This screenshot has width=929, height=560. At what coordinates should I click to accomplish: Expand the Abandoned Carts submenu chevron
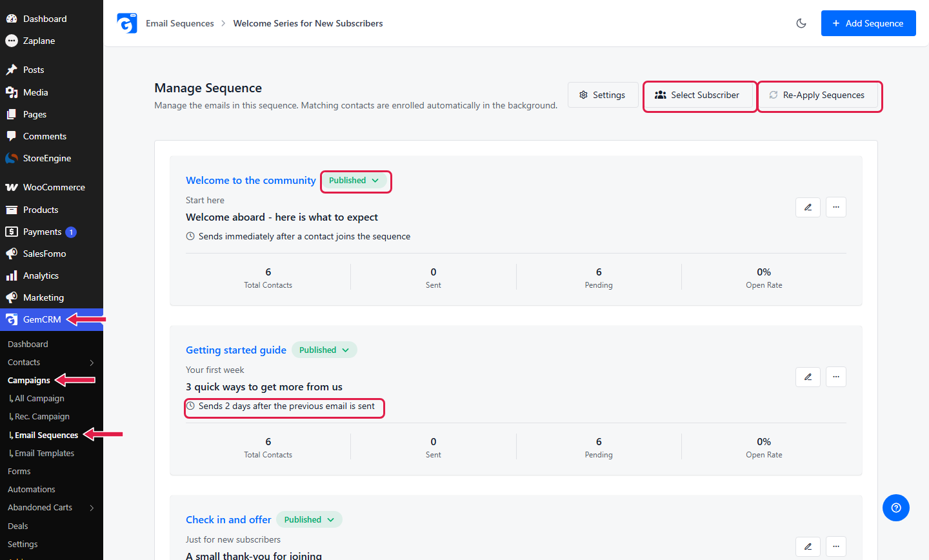click(92, 508)
